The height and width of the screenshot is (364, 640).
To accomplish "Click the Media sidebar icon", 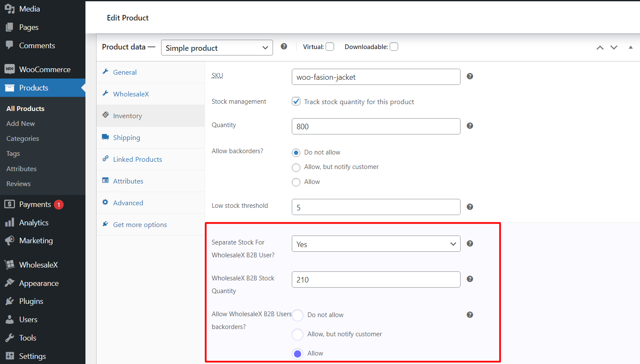I will (x=9, y=9).
